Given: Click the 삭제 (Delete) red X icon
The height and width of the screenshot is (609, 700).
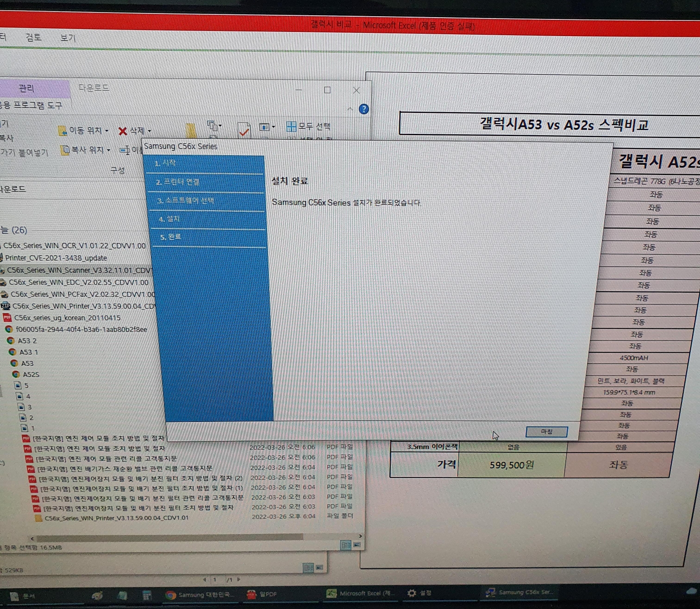Looking at the screenshot, I should pyautogui.click(x=123, y=132).
